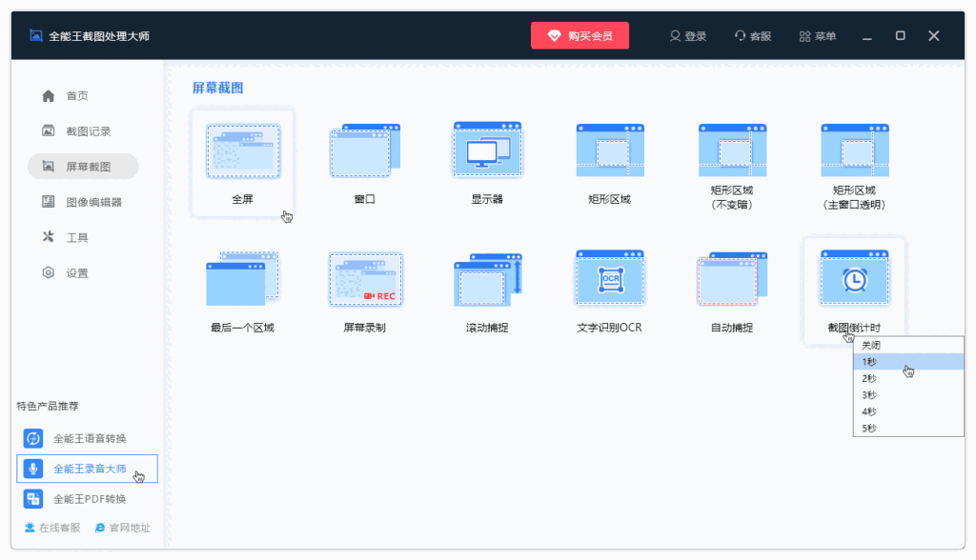This screenshot has height=560, width=976.
Task: Select 矩形区域（主窗口透明） capture mode
Action: tap(854, 152)
